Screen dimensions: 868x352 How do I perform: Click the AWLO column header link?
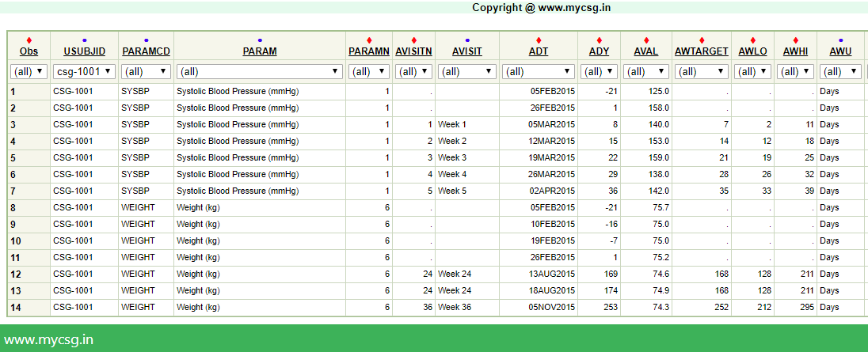pyautogui.click(x=752, y=51)
